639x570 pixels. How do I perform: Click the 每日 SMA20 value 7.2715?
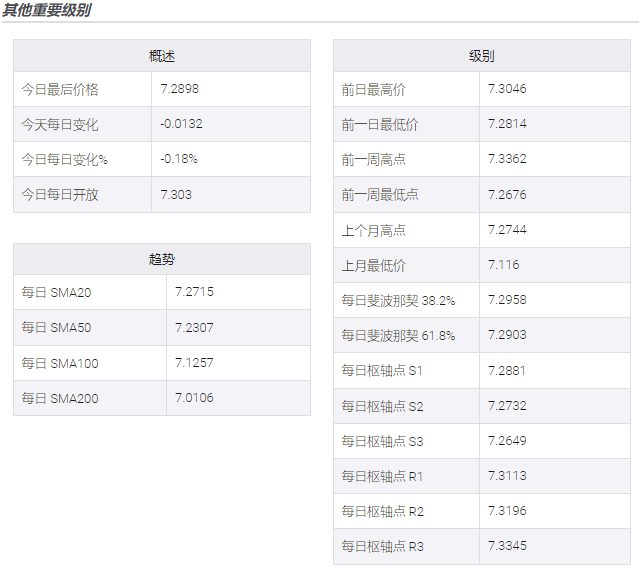[x=193, y=292]
